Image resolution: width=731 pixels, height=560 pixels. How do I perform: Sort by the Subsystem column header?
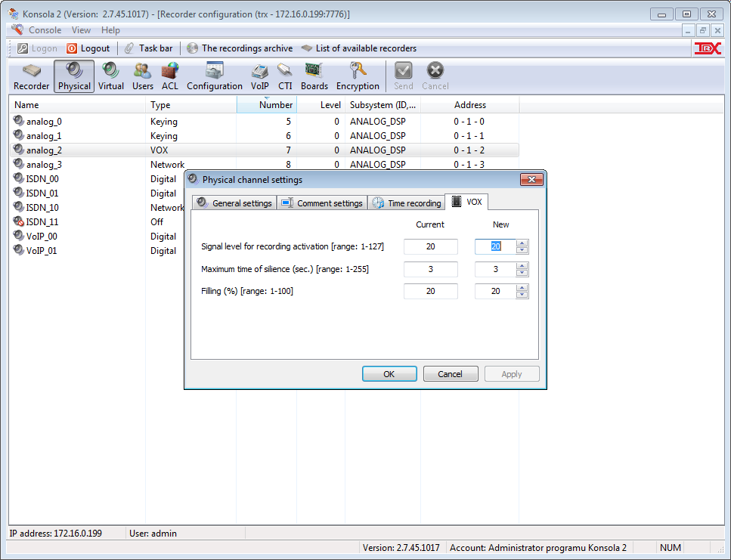[383, 105]
